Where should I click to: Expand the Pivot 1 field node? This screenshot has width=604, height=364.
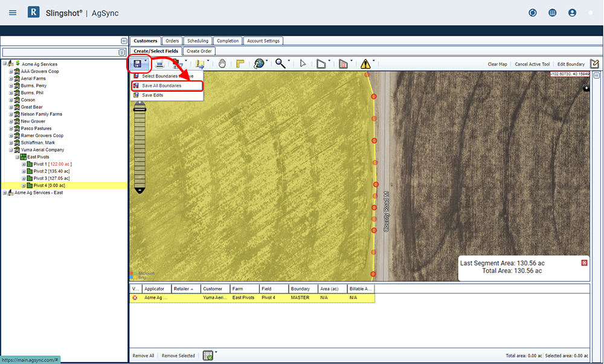[24, 164]
